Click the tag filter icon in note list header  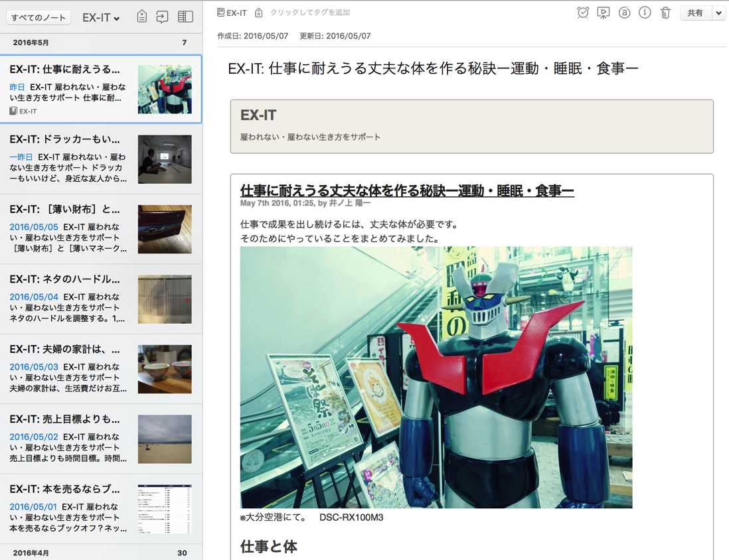click(142, 17)
